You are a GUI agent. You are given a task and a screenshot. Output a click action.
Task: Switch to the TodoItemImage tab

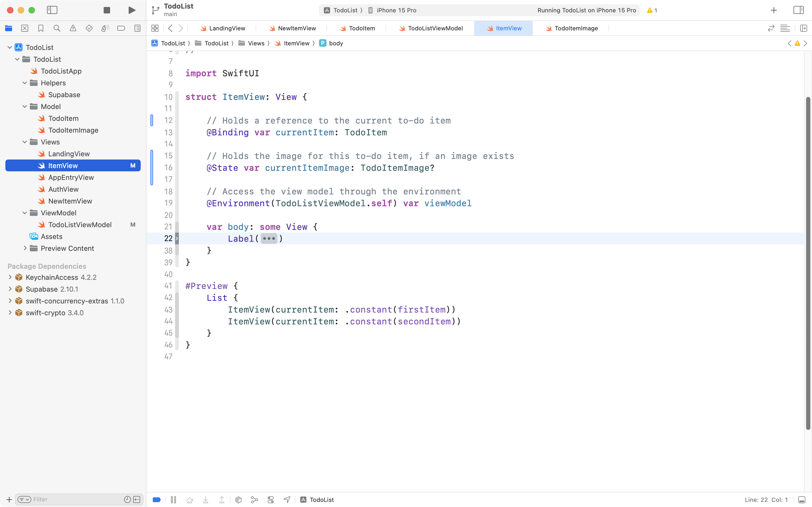click(575, 28)
